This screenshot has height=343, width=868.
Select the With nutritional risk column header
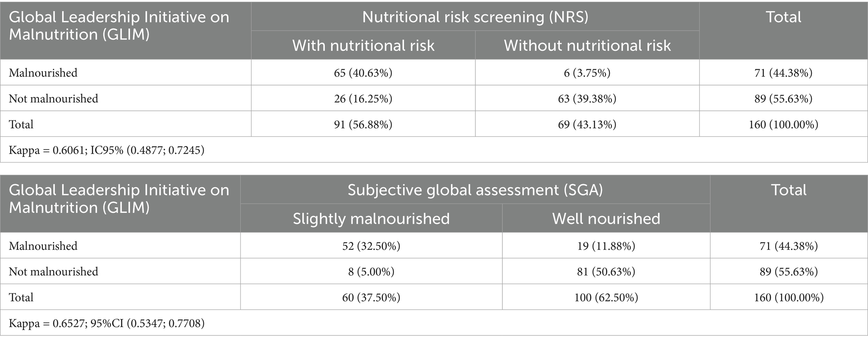[x=363, y=45]
